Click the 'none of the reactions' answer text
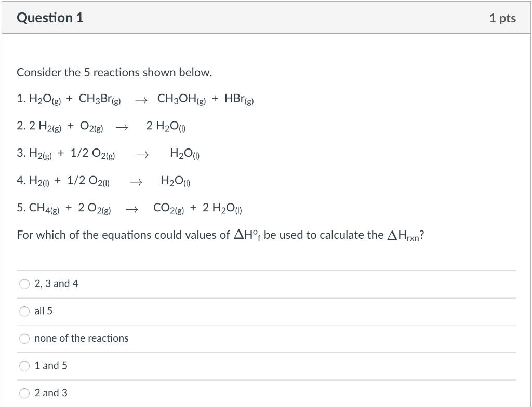This screenshot has width=532, height=407. click(x=81, y=338)
